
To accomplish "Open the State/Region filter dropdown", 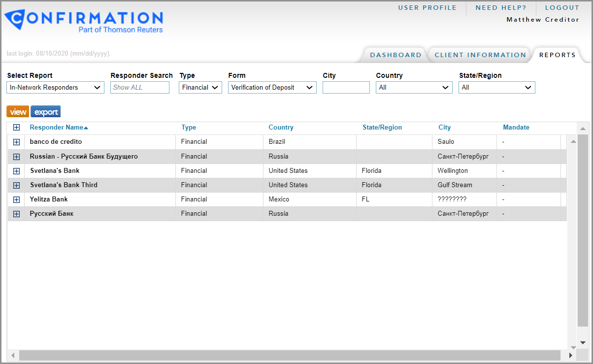I will click(496, 88).
